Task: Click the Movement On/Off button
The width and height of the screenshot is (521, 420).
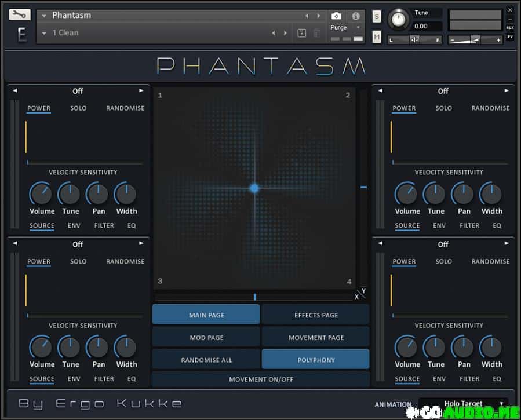Action: [261, 379]
